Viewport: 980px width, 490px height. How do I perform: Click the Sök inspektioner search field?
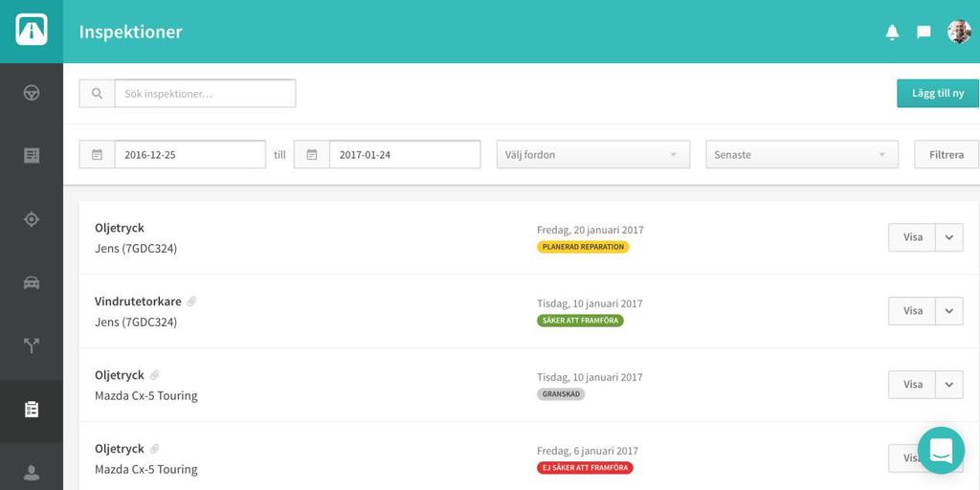click(x=205, y=93)
